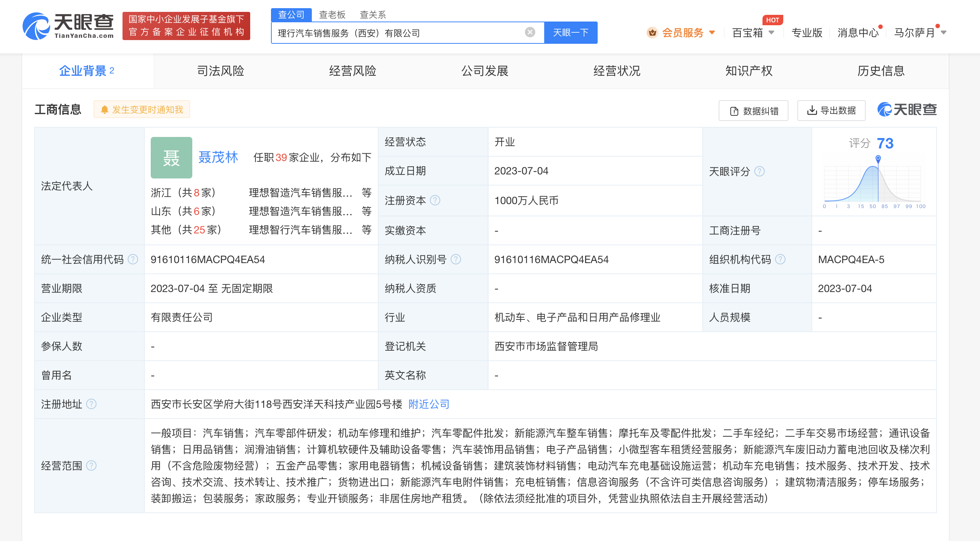Select the 知识产权 tab
The height and width of the screenshot is (541, 980).
coord(749,71)
